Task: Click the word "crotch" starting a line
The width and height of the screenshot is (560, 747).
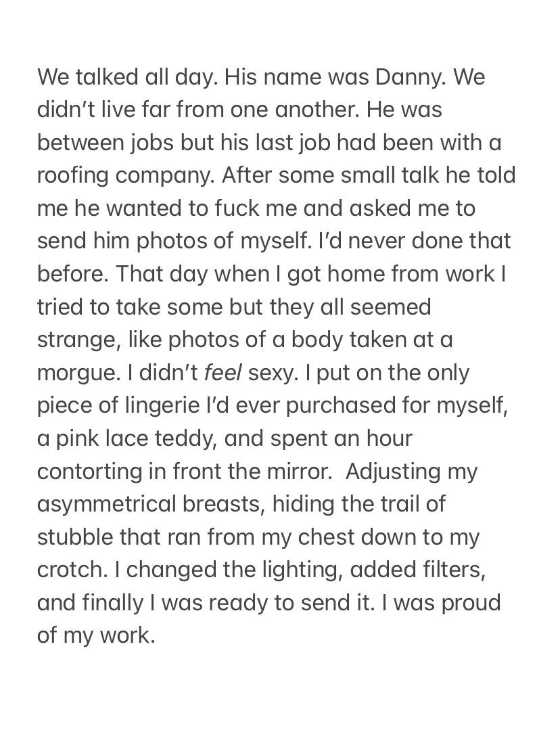Action: [70, 570]
